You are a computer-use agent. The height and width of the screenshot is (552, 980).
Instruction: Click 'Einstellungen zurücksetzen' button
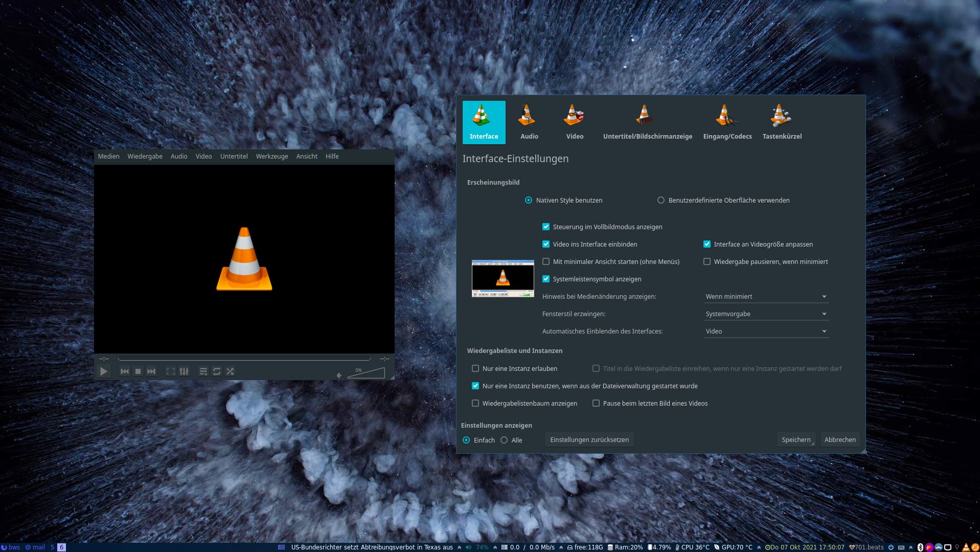[589, 439]
